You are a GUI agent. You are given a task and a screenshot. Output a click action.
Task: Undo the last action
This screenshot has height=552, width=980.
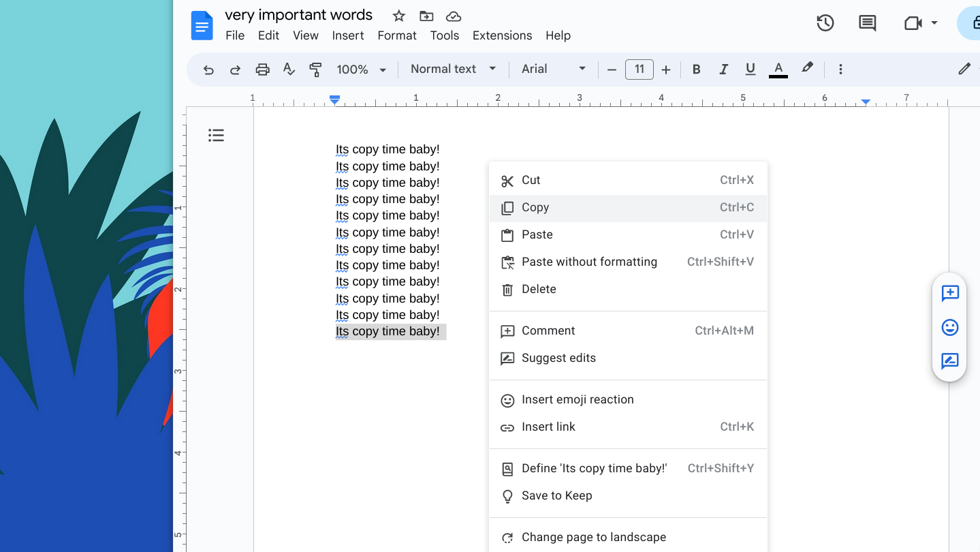(208, 70)
